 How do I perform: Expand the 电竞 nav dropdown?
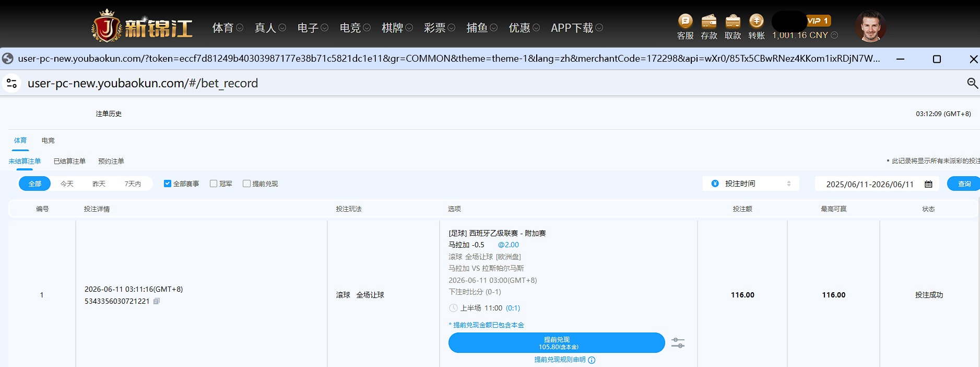click(x=367, y=28)
